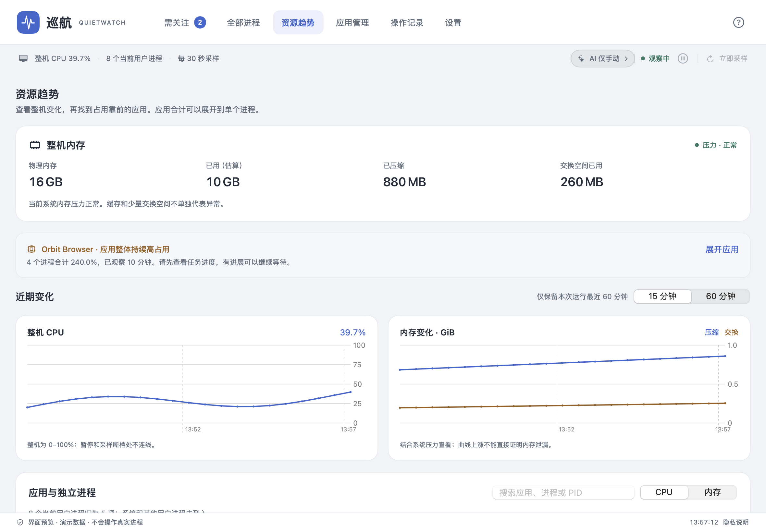Click the 每 30 秒采样 status text
The height and width of the screenshot is (532, 766).
point(198,59)
